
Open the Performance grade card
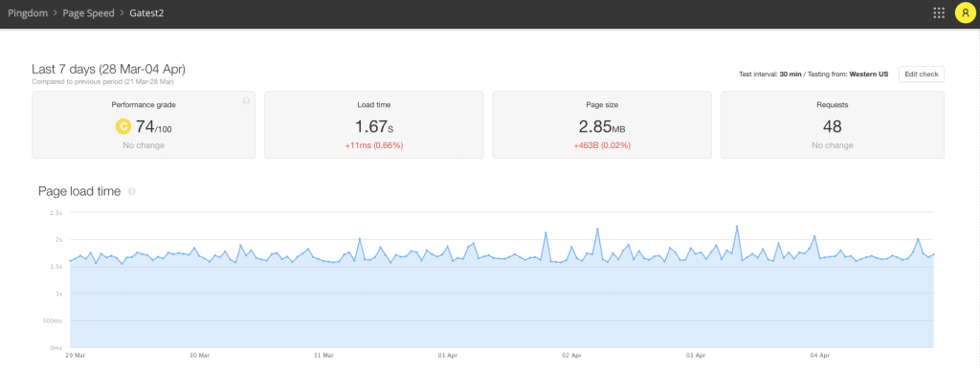point(144,125)
